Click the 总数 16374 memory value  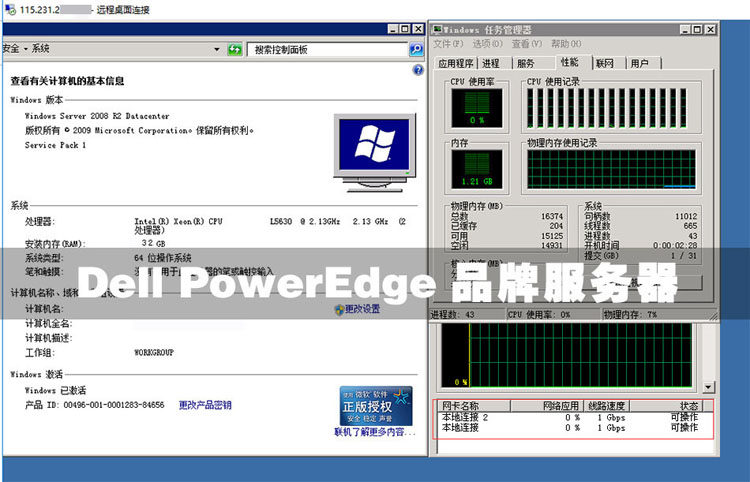coord(552,216)
